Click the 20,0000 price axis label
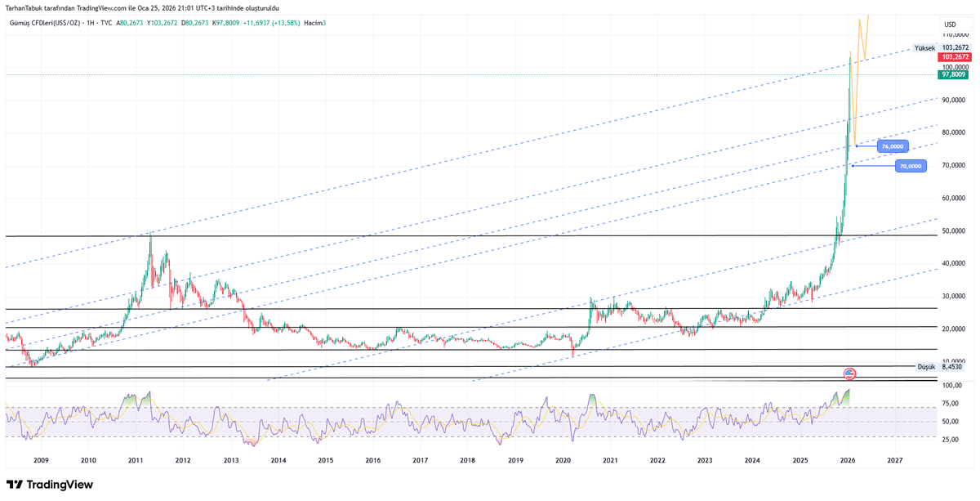Screen dimensions: 980x501 [x=955, y=329]
